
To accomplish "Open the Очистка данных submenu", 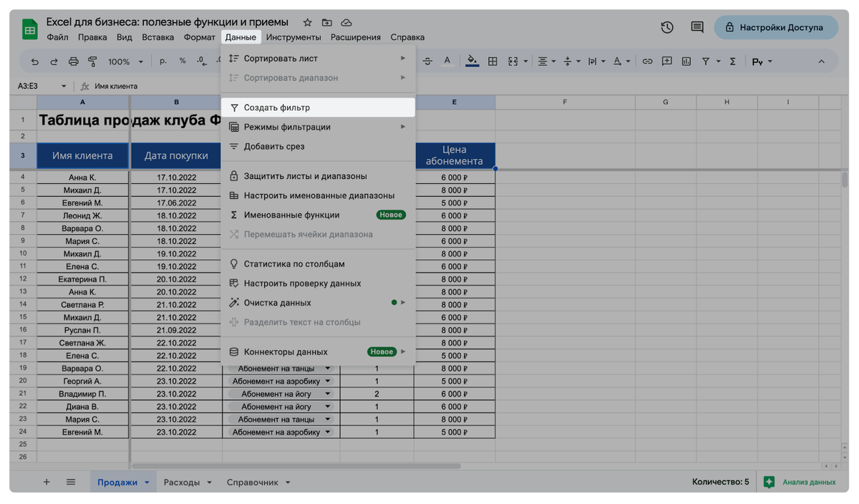I will coord(318,303).
